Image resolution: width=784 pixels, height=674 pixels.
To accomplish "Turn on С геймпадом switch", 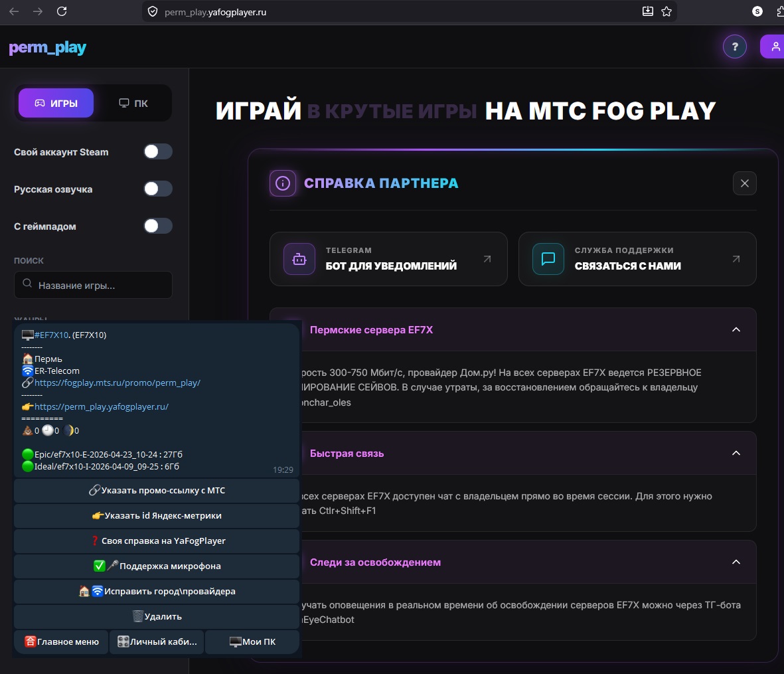I will 158,226.
